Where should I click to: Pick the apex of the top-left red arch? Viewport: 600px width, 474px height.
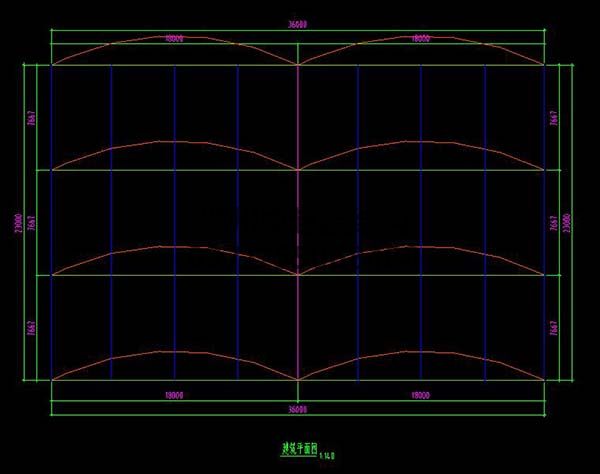point(174,37)
